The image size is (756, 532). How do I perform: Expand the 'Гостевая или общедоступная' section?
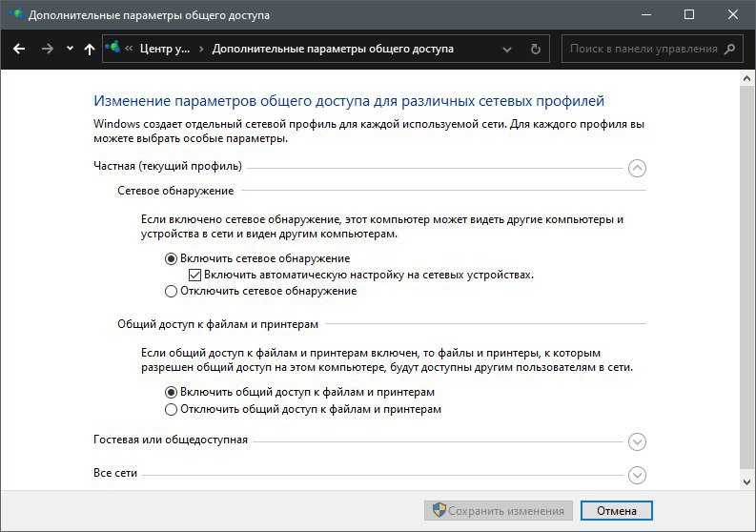(x=637, y=441)
